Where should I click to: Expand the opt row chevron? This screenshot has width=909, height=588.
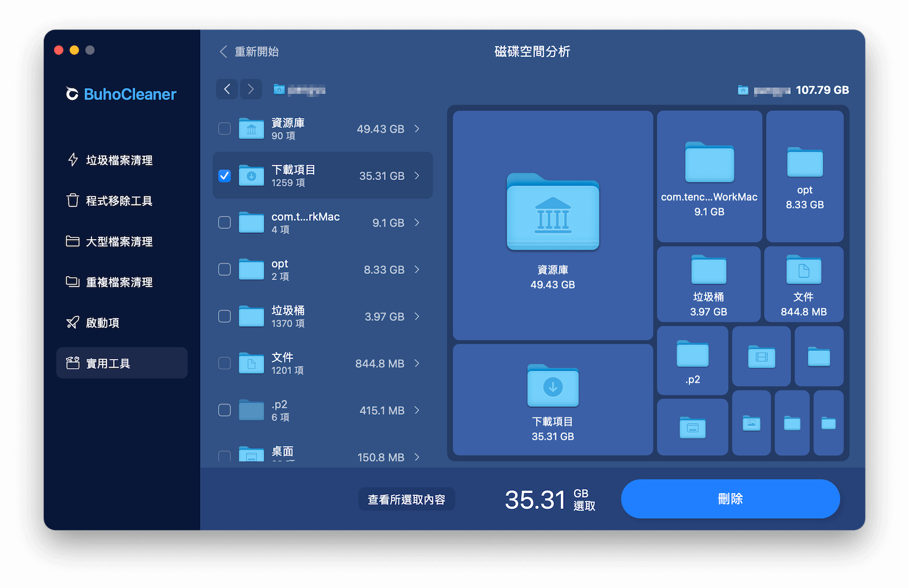[417, 269]
